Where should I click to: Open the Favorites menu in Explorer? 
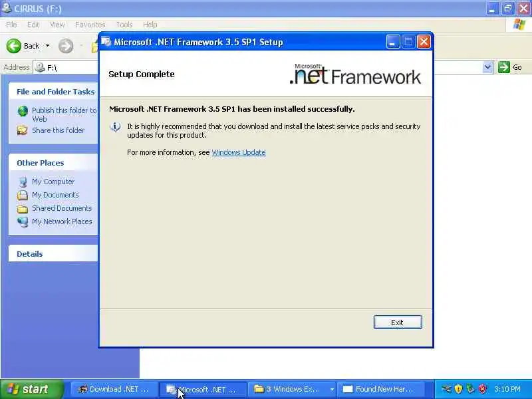pyautogui.click(x=90, y=25)
